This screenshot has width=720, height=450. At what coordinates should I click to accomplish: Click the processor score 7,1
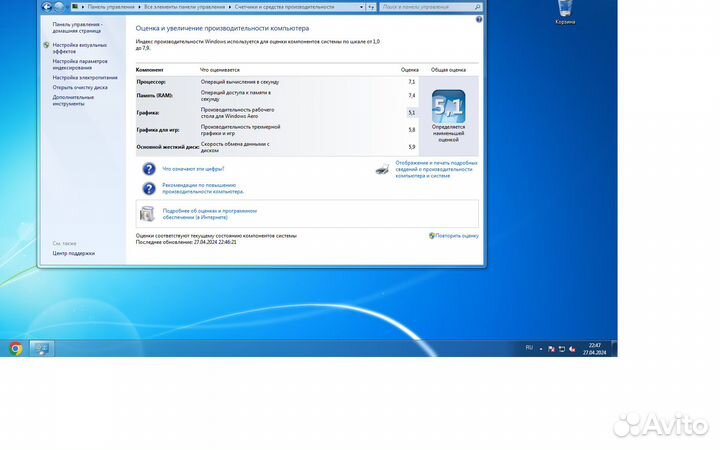coord(411,82)
